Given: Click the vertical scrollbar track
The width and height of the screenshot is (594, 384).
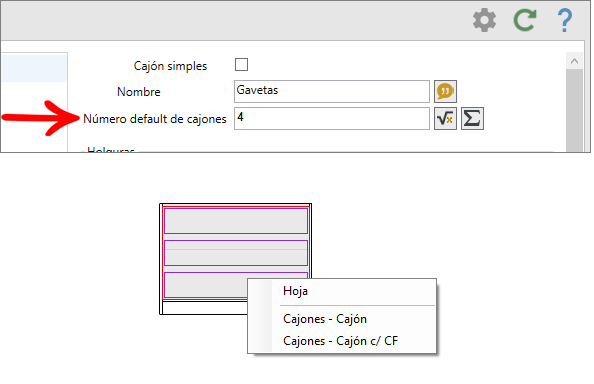Looking at the screenshot, I should pos(574,110).
